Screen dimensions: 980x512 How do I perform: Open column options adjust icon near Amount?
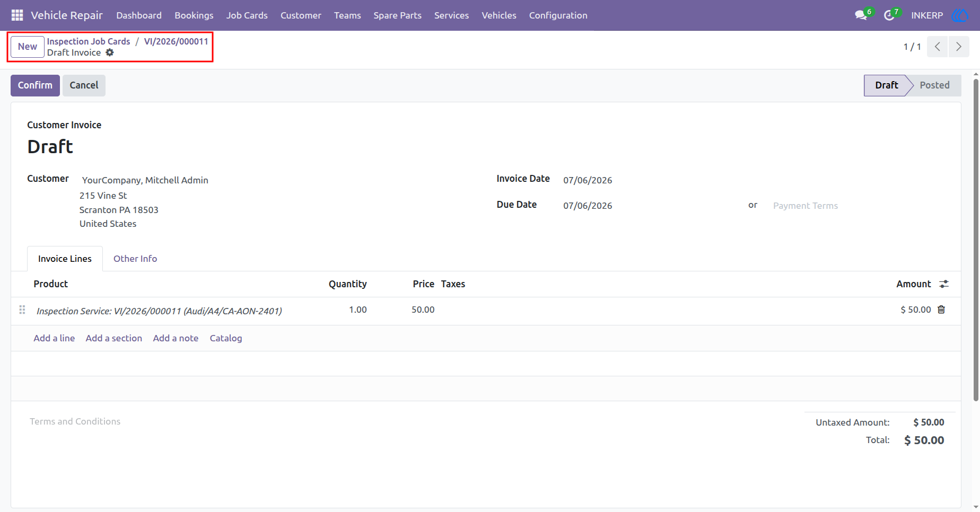pos(944,284)
